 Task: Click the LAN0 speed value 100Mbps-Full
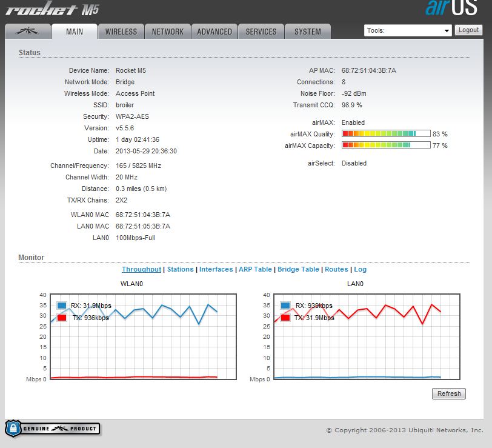pos(135,238)
